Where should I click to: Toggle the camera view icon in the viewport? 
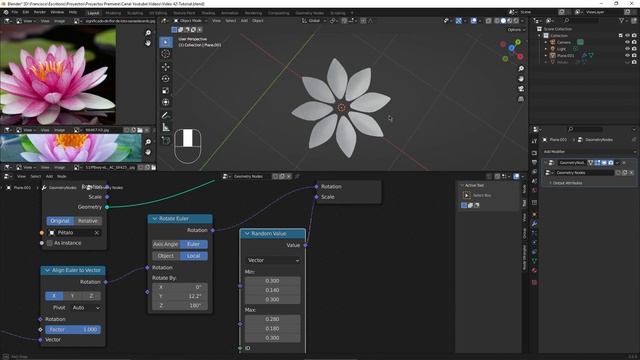521,89
